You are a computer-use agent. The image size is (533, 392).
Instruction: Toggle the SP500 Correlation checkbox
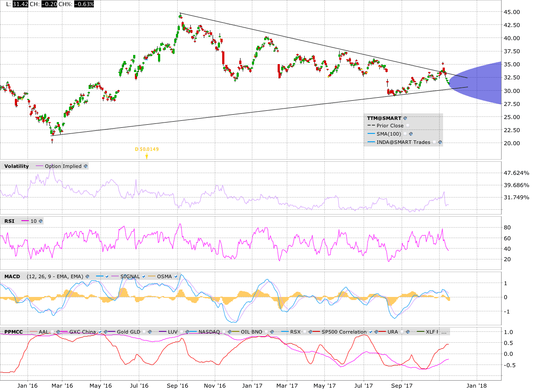pos(371,332)
